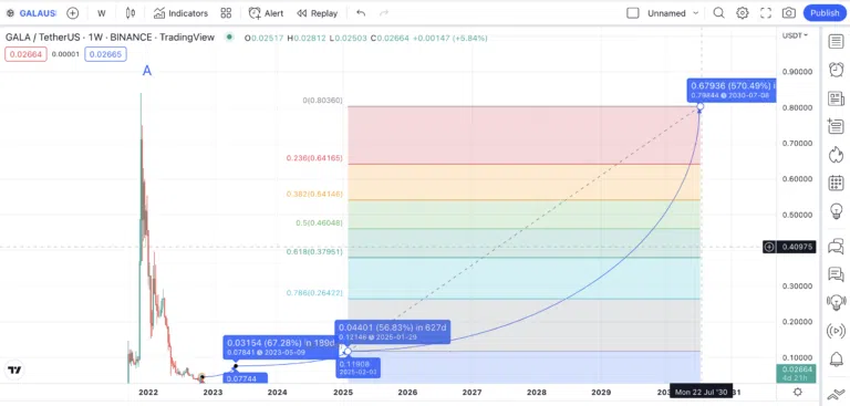Screen dimensions: 850x406
Task: Create an Alert
Action: (x=266, y=13)
